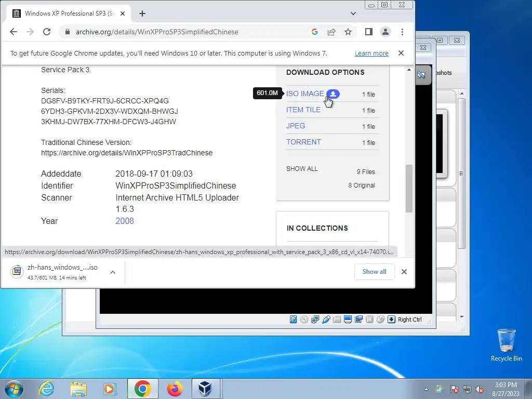
Task: Click the page vertical scrollbar thumb
Action: click(x=409, y=188)
